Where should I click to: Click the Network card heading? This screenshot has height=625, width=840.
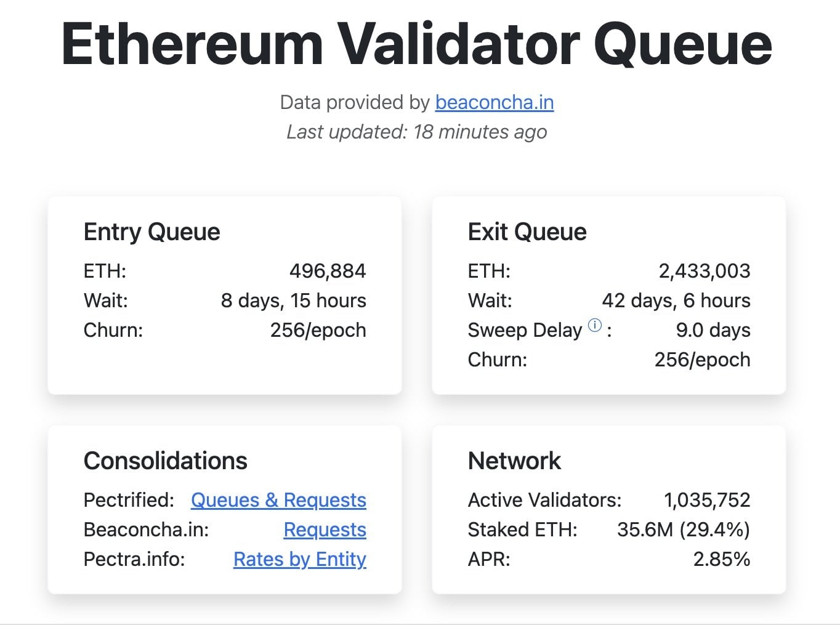pos(514,461)
